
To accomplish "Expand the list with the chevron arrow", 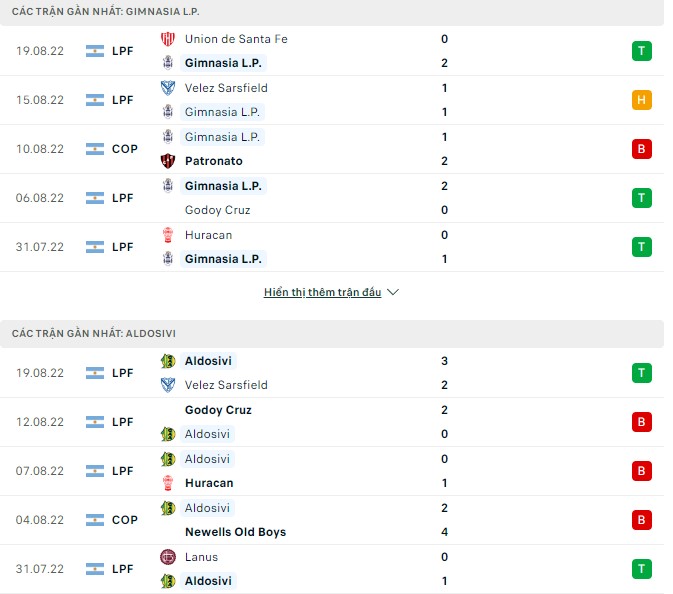I will tap(393, 292).
